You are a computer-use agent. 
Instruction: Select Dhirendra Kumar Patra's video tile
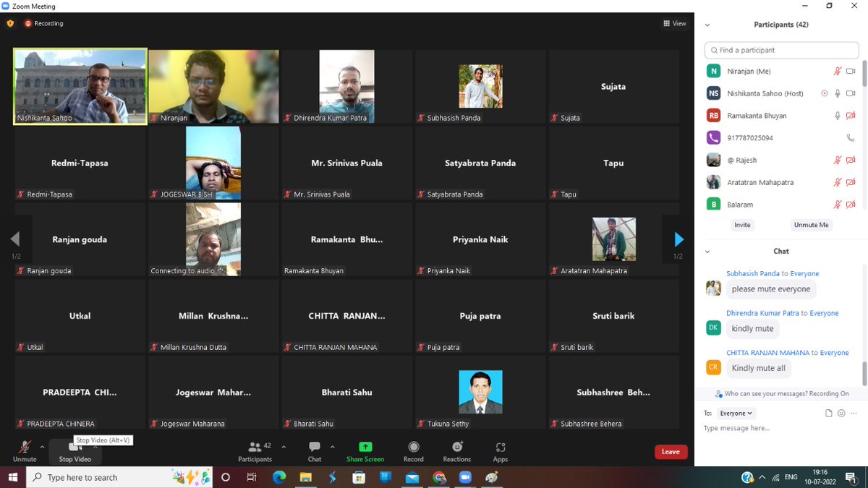[347, 87]
